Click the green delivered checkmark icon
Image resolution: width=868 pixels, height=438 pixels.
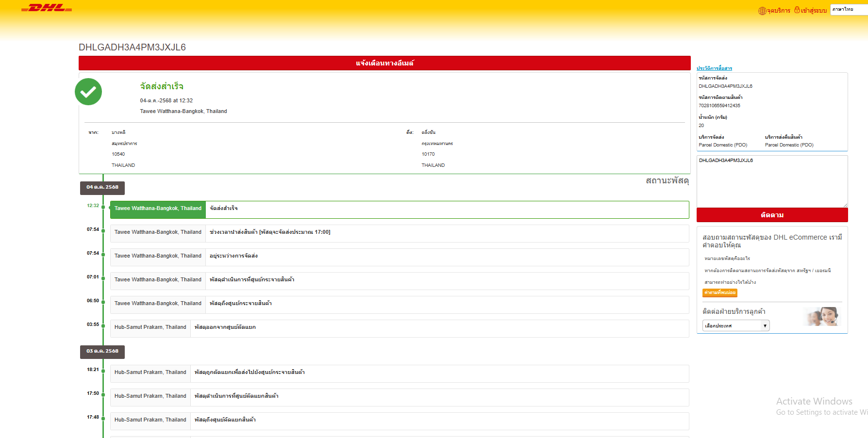tap(88, 92)
